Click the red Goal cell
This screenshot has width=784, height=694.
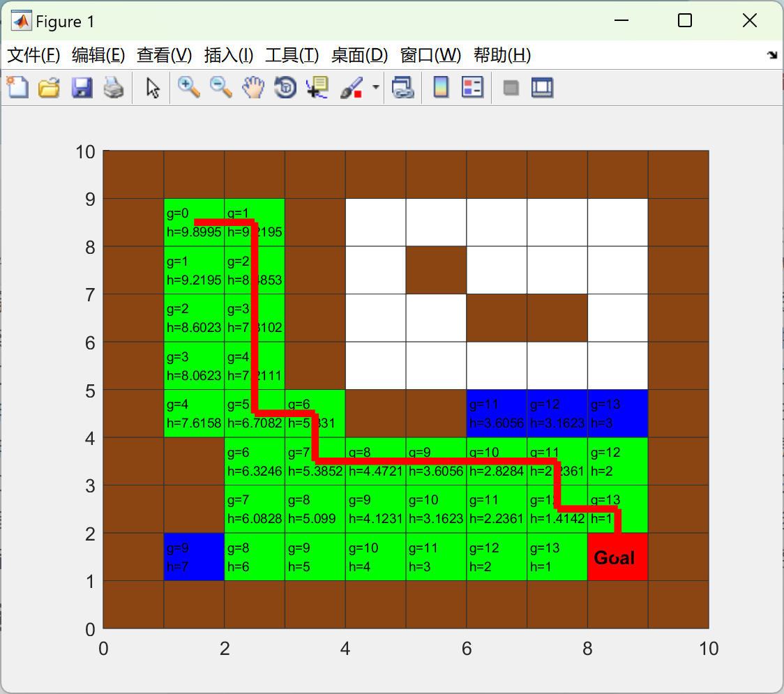pyautogui.click(x=617, y=557)
